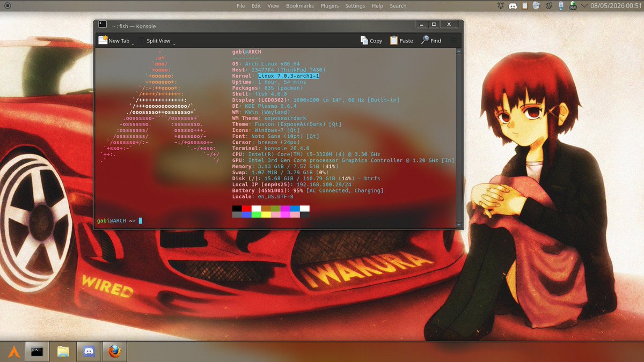Launch Firefox from the taskbar
Viewport: 644px width, 362px height.
pyautogui.click(x=114, y=352)
